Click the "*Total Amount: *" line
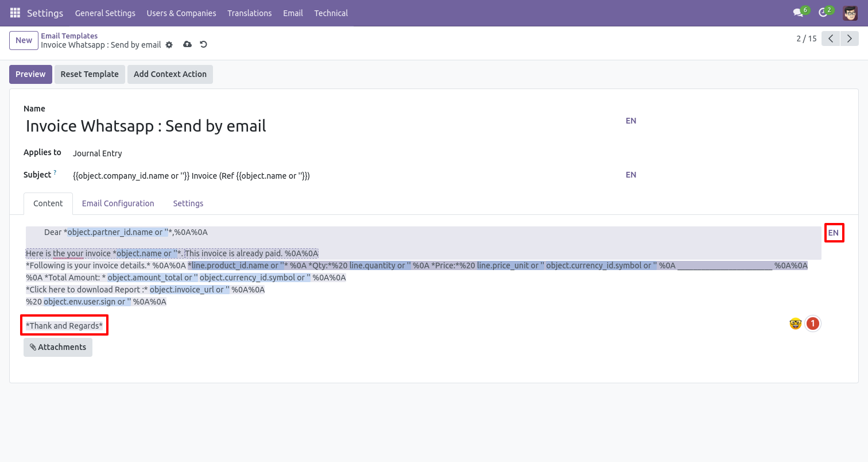The image size is (868, 462). 186,278
